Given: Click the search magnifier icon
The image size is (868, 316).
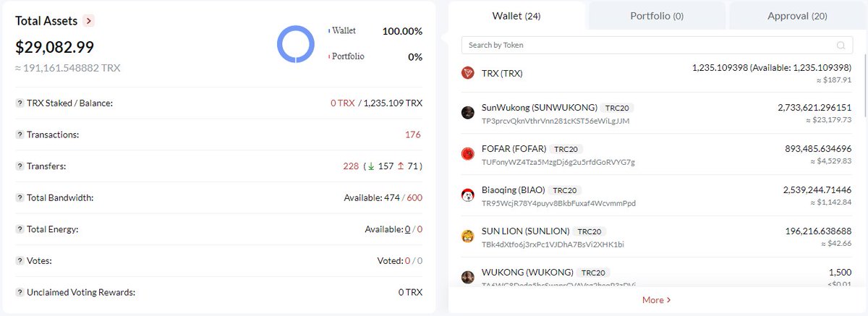Looking at the screenshot, I should click(841, 45).
